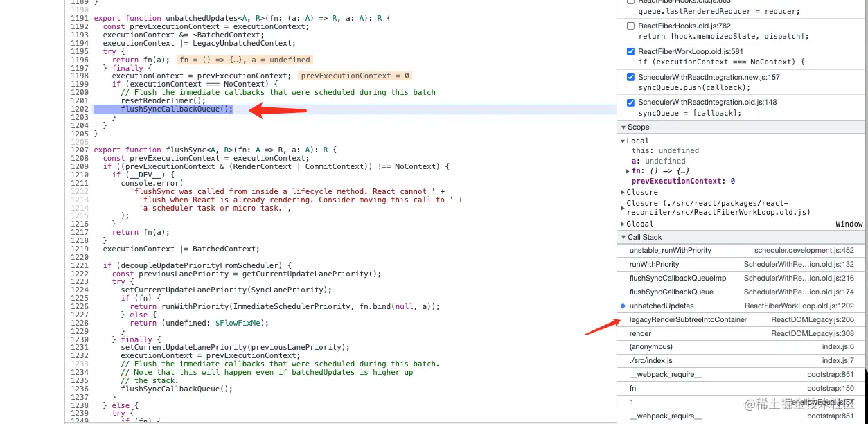Image resolution: width=868 pixels, height=424 pixels.
Task: Select unstable_runWithPriority call stack frame
Action: coord(742,250)
